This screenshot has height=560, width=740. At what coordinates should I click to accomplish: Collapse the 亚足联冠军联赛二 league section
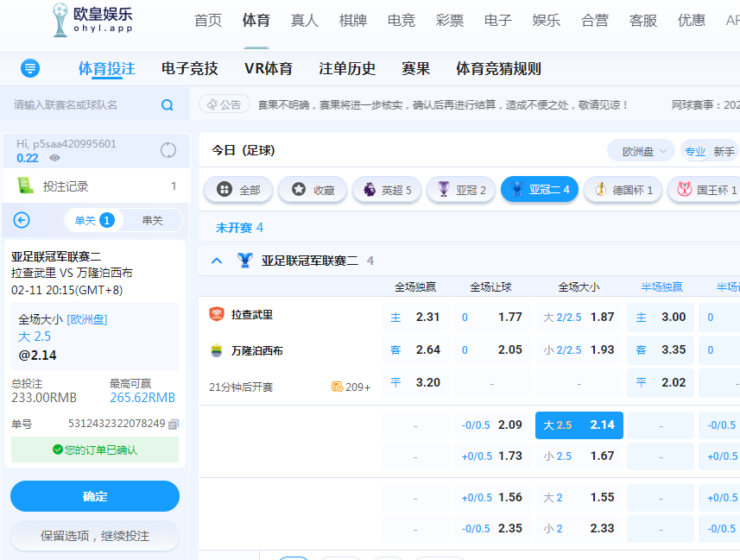pyautogui.click(x=217, y=261)
